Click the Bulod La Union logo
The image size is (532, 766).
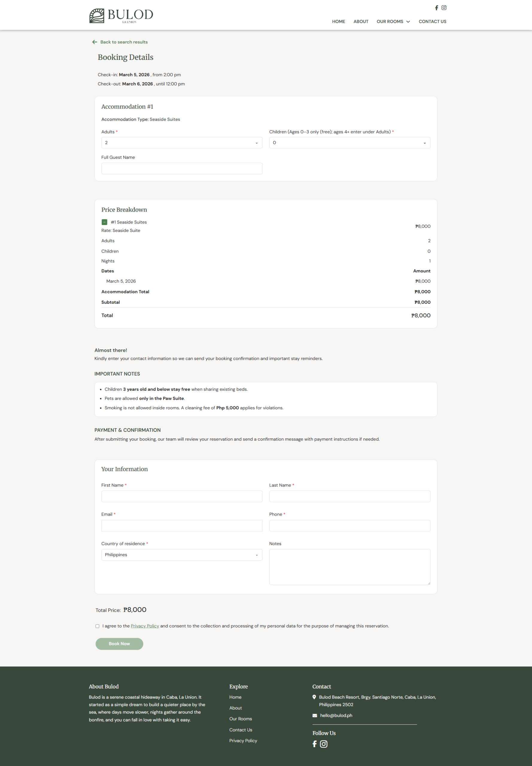pyautogui.click(x=121, y=15)
